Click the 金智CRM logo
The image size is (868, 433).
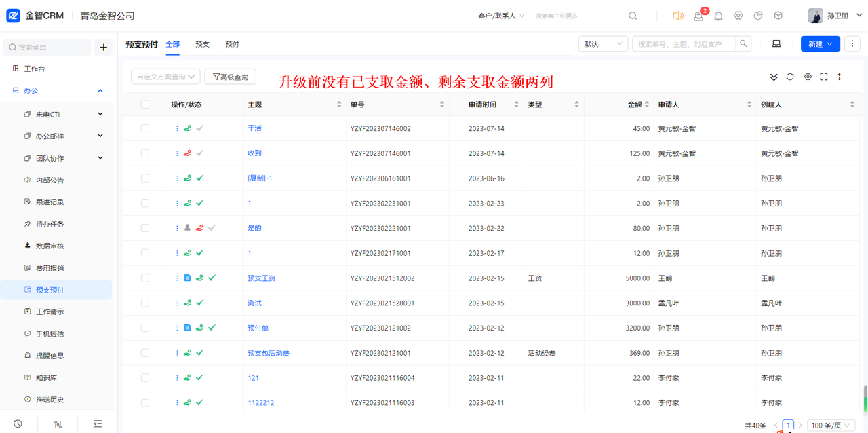[x=35, y=16]
